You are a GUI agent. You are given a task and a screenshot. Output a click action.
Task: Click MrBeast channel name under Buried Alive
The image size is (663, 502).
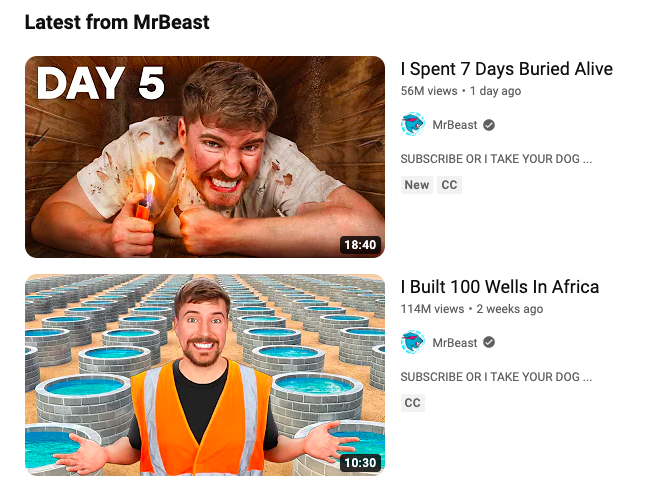pyautogui.click(x=455, y=125)
